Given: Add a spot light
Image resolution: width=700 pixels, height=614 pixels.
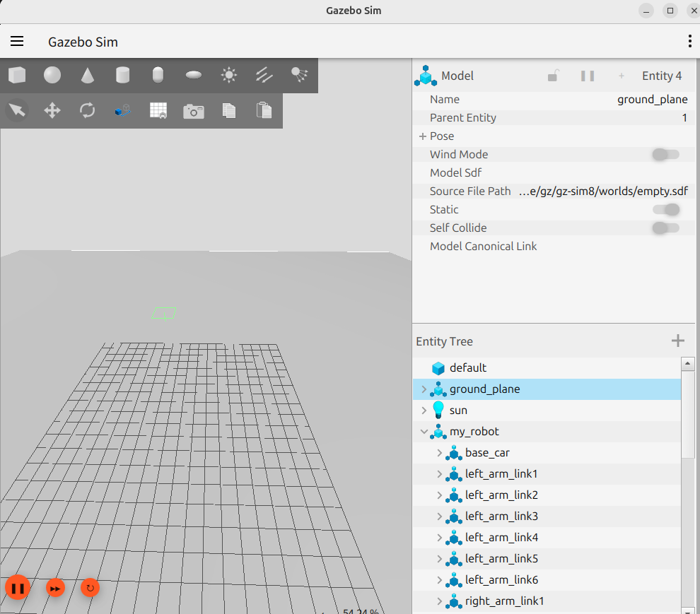Looking at the screenshot, I should (x=300, y=75).
